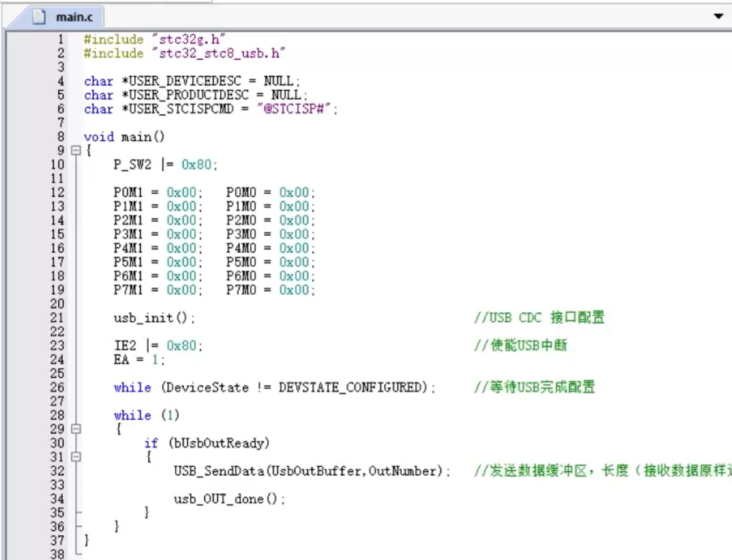The height and width of the screenshot is (560, 732).
Task: Click the P0M0 = 0x00 assignment
Action: pyautogui.click(x=271, y=193)
